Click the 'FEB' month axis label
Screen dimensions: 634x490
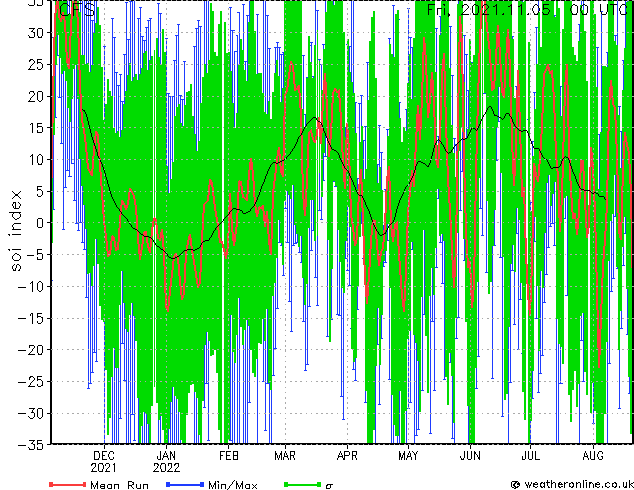229,456
